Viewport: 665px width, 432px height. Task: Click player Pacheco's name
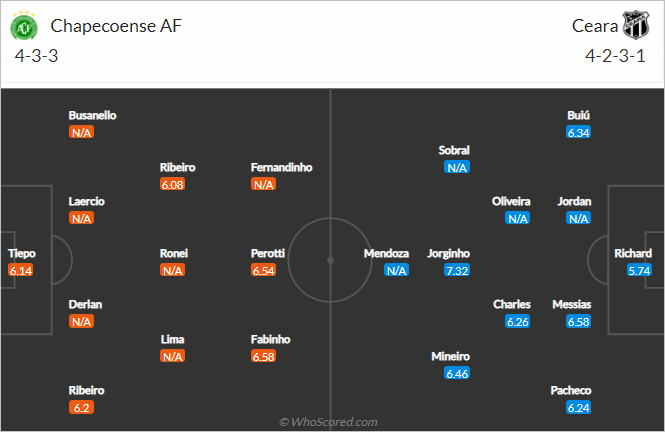(x=570, y=390)
